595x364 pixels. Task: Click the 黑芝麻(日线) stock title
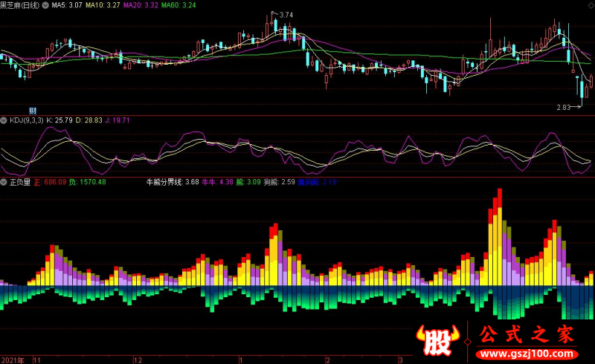pyautogui.click(x=20, y=5)
